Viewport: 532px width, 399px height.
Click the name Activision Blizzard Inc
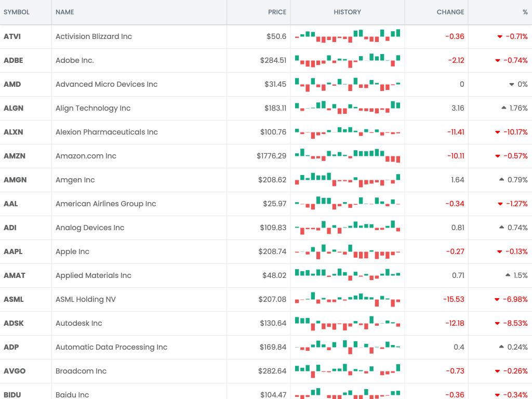click(x=94, y=36)
